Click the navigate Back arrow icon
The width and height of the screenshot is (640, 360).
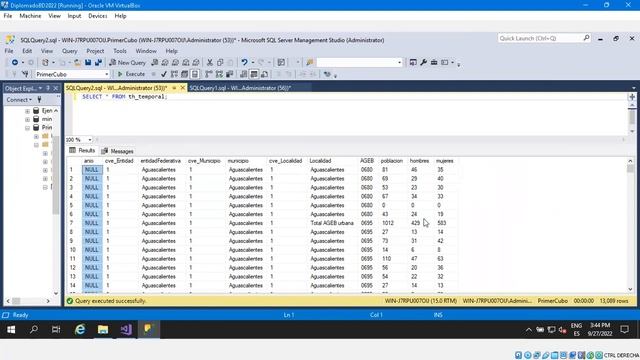click(15, 62)
